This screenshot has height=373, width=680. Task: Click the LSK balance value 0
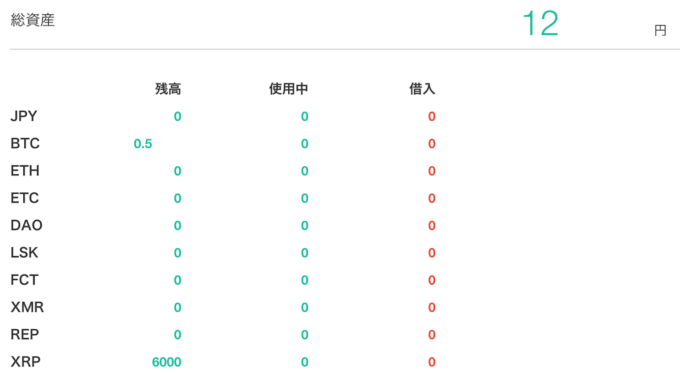tap(177, 253)
